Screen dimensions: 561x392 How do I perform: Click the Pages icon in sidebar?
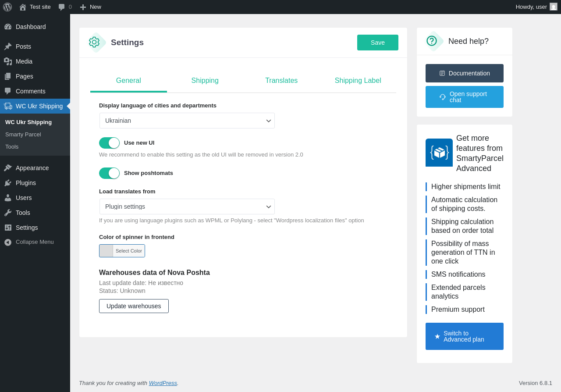(8, 76)
